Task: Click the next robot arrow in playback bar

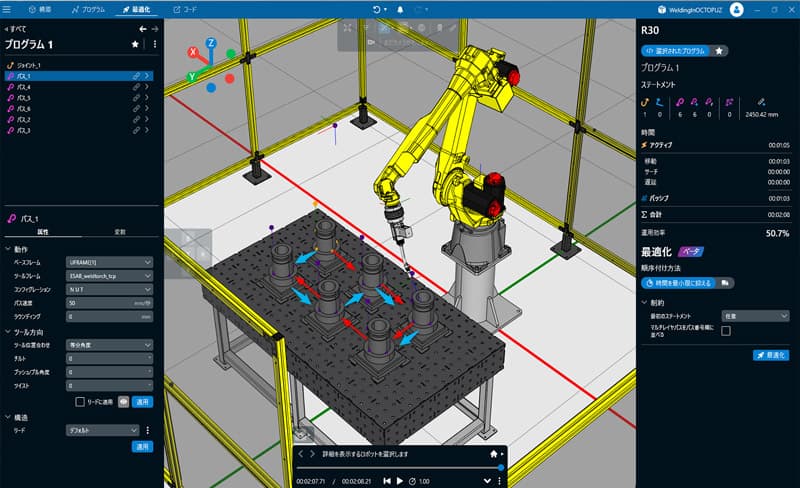Action: click(312, 454)
